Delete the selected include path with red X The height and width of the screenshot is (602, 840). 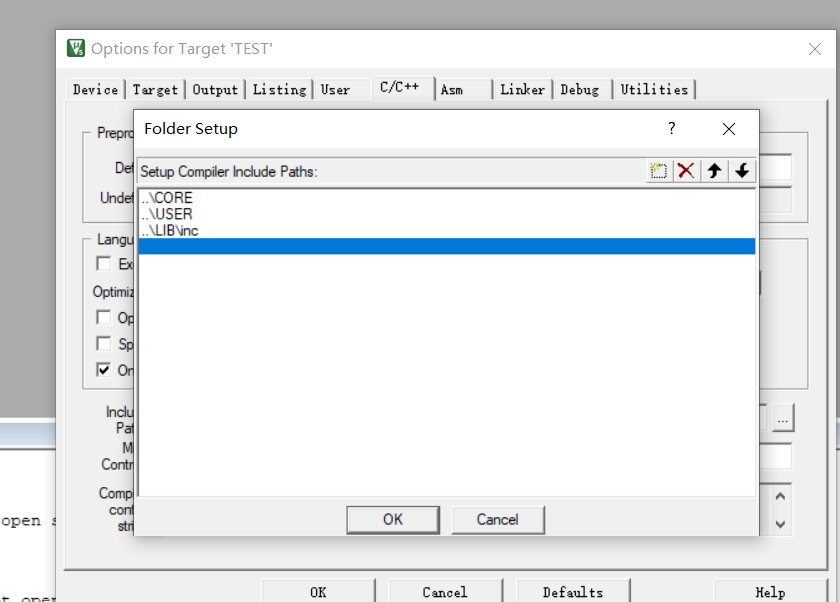[x=686, y=171]
